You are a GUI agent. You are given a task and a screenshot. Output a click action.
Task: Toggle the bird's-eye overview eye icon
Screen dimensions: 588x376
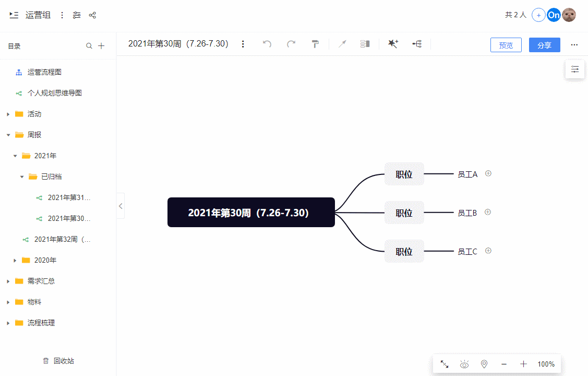coord(464,364)
